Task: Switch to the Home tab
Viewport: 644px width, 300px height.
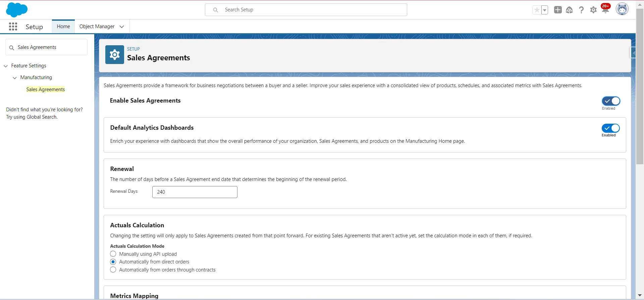Action: pos(63,26)
